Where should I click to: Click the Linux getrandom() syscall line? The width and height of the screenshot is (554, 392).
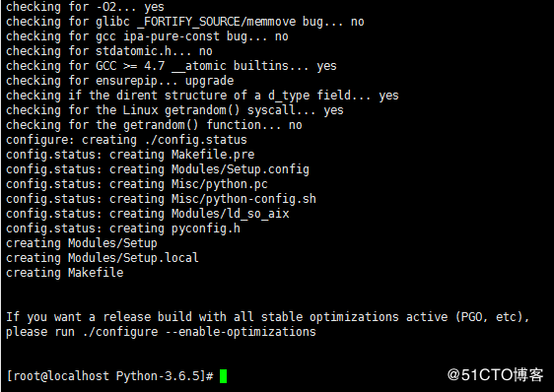coord(174,110)
